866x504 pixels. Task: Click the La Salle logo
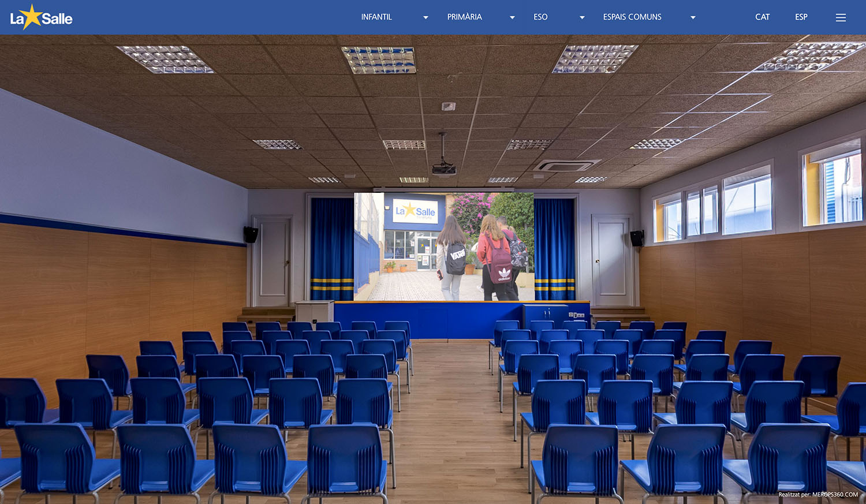tap(41, 17)
